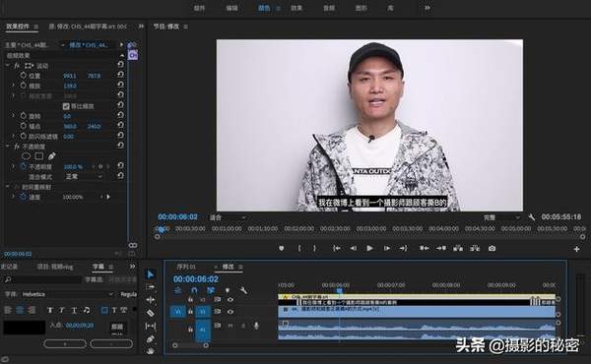591x364 pixels.
Task: Switch to the Source monitor tab
Action: [88, 27]
